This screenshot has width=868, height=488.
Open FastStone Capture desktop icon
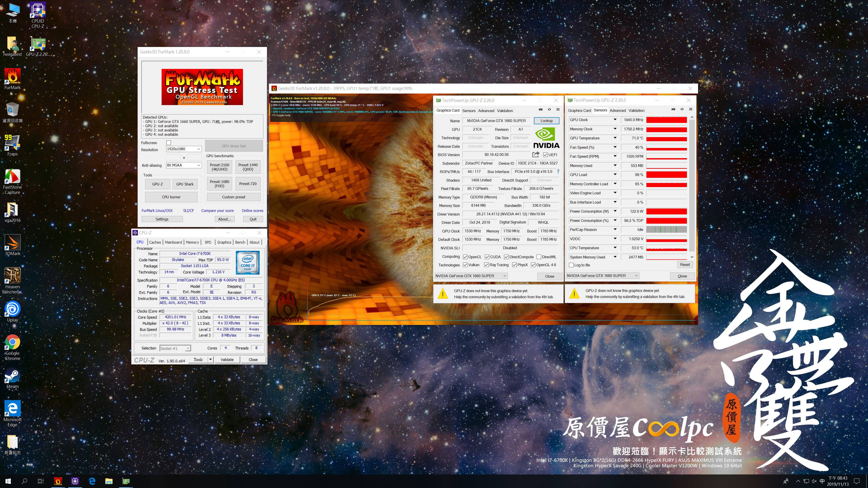pyautogui.click(x=12, y=181)
